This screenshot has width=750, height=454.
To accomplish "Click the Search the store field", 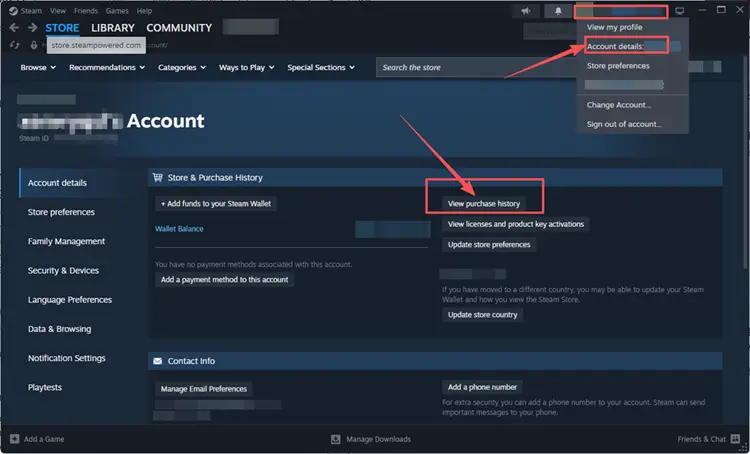I will (x=474, y=67).
